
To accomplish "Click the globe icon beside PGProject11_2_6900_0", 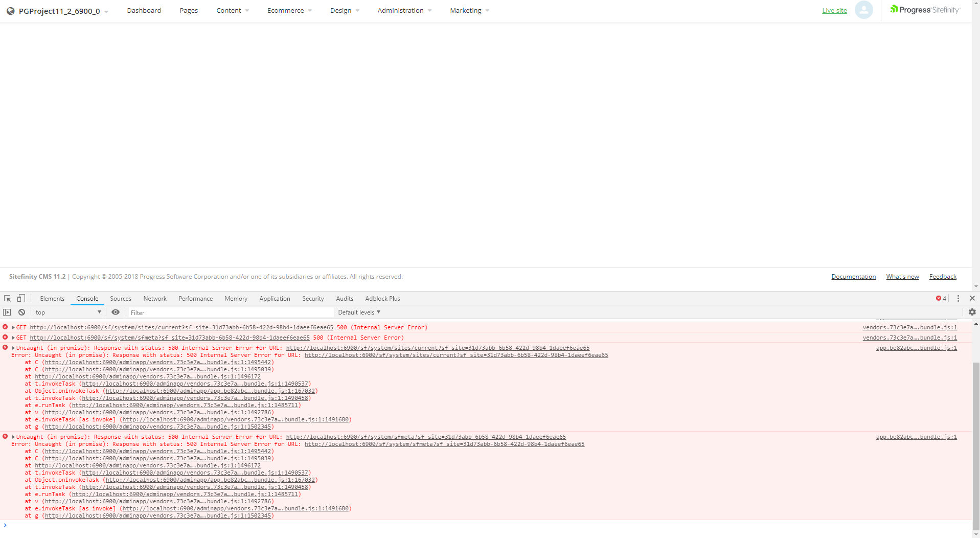I will tap(10, 11).
